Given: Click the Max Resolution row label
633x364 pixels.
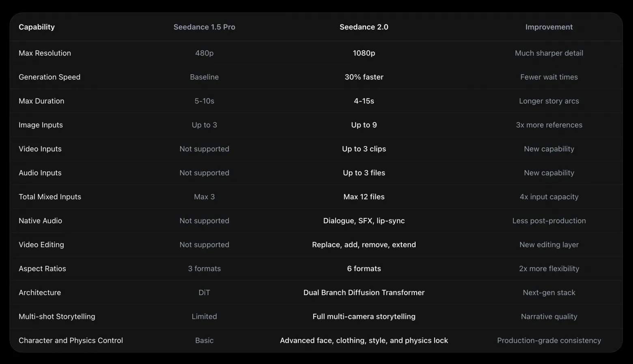Looking at the screenshot, I should point(45,53).
